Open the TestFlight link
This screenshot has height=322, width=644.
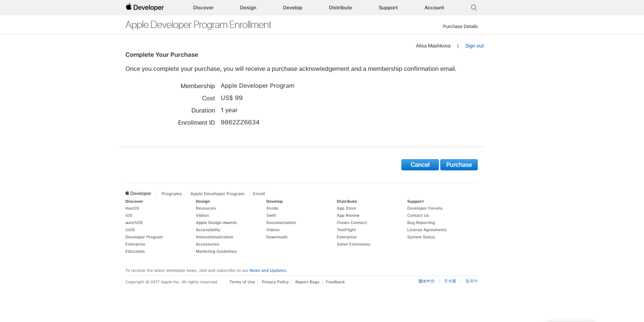coord(346,230)
